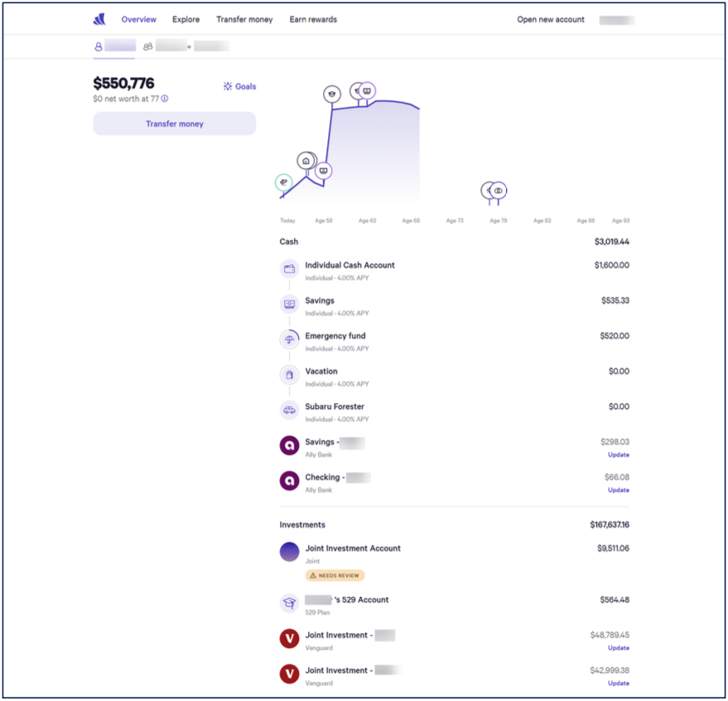Click Open new account link

click(551, 20)
